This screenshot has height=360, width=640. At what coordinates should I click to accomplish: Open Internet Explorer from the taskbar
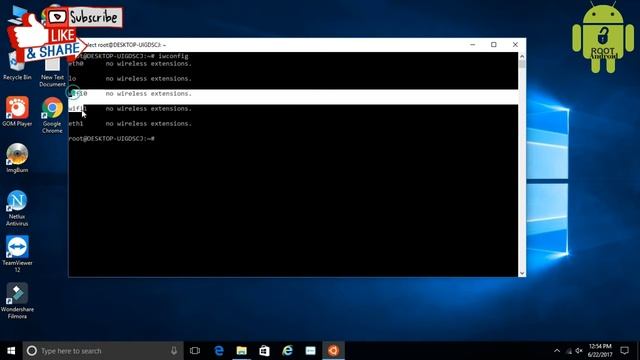(x=287, y=351)
